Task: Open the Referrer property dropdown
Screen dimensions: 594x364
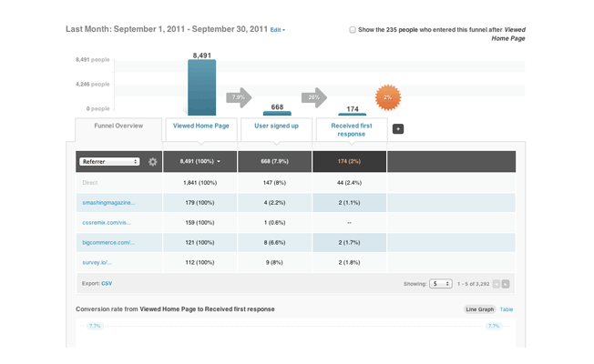Action: (x=109, y=162)
